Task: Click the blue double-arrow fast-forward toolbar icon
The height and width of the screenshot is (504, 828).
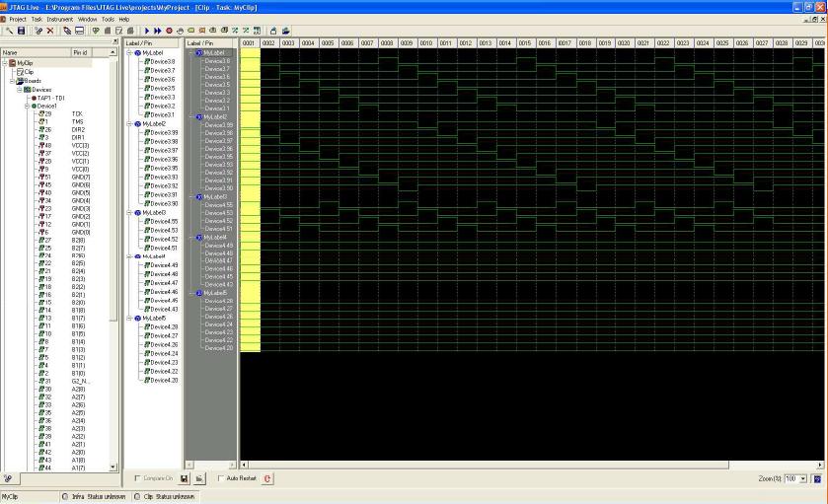Action: pos(157,32)
